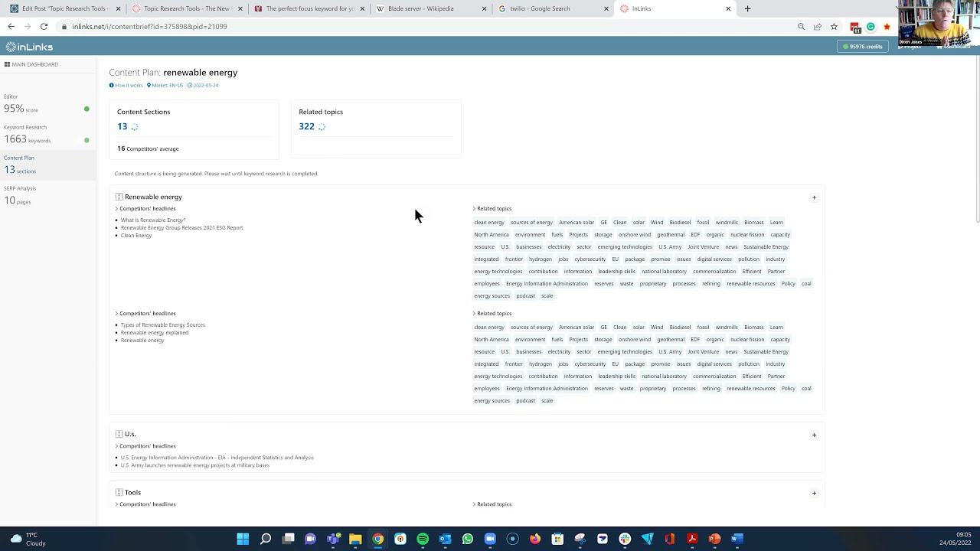Click headline 'Types of Renewable Energy Sources'
This screenshot has width=980, height=551.
163,325
